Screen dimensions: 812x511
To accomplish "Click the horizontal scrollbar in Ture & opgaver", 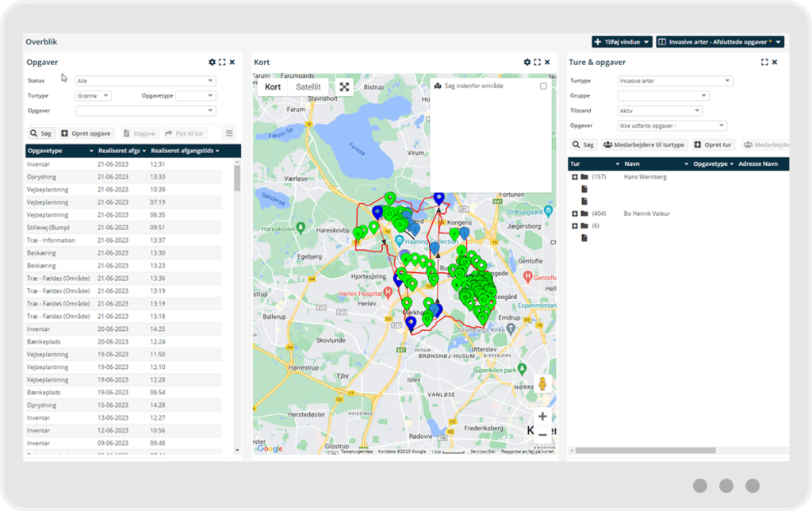I will (645, 451).
